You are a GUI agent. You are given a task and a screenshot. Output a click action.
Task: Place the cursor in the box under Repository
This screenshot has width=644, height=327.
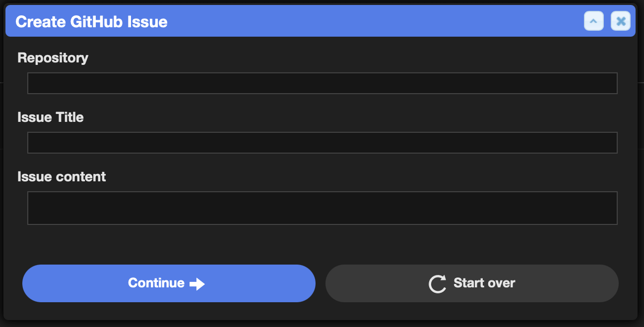point(322,83)
